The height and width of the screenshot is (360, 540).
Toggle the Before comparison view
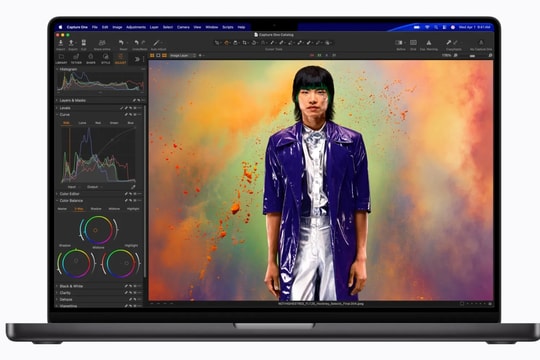point(399,42)
